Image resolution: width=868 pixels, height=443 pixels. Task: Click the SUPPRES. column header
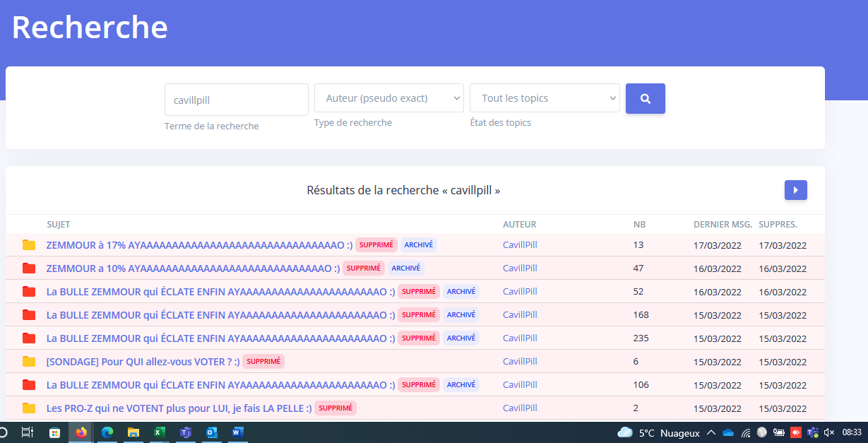[778, 225]
